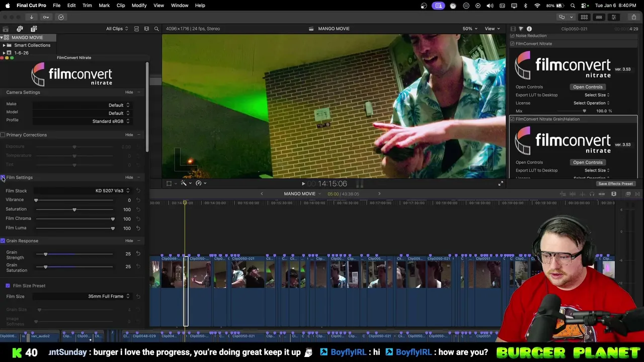Open the Modify menu

139,6
